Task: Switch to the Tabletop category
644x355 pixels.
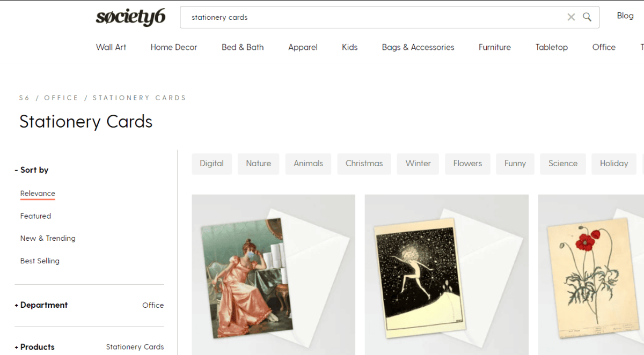Action: tap(551, 47)
